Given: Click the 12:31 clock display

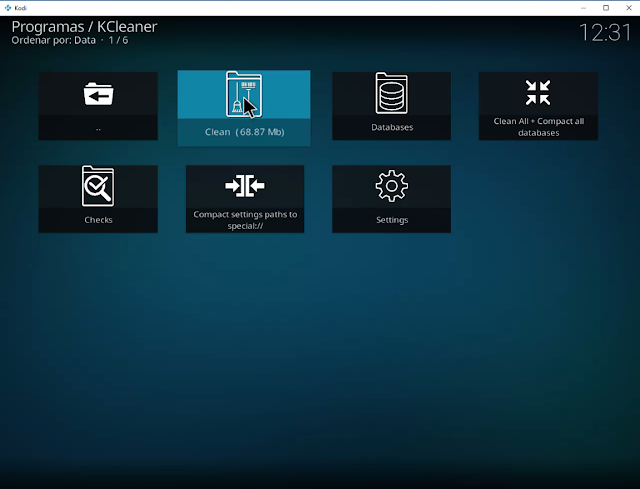Looking at the screenshot, I should pos(605,33).
